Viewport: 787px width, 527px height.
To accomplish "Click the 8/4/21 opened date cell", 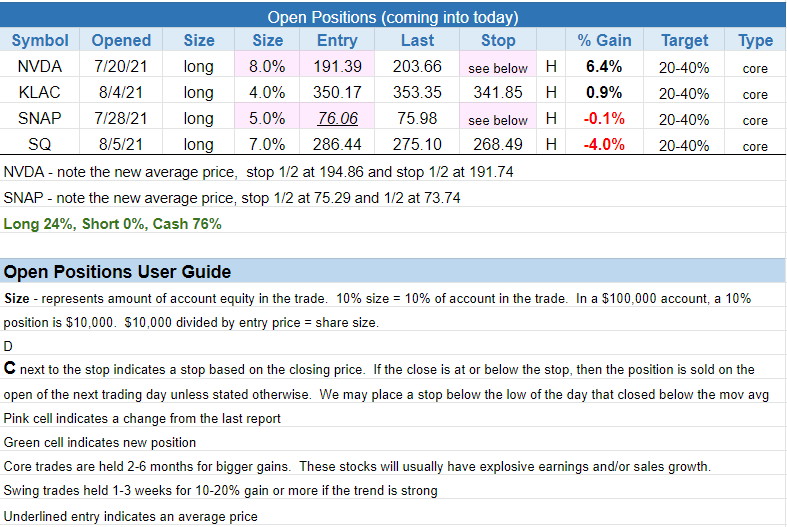I will coord(121,92).
